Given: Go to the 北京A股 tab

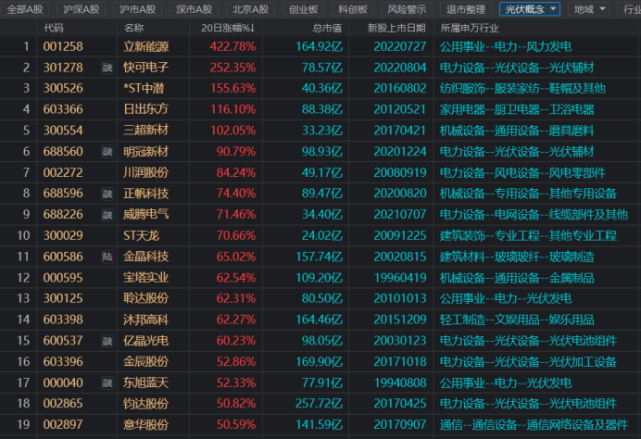Looking at the screenshot, I should pyautogui.click(x=248, y=9).
